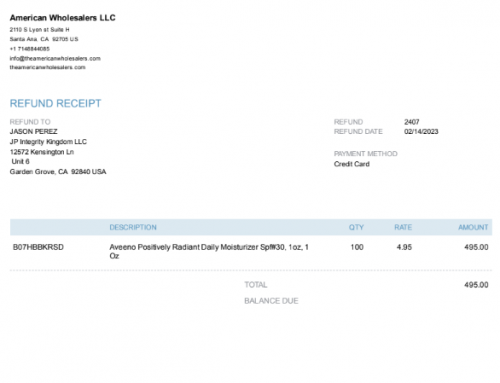Click the DESCRIPTION column header
Image resolution: width=500 pixels, height=383 pixels.
coord(133,227)
